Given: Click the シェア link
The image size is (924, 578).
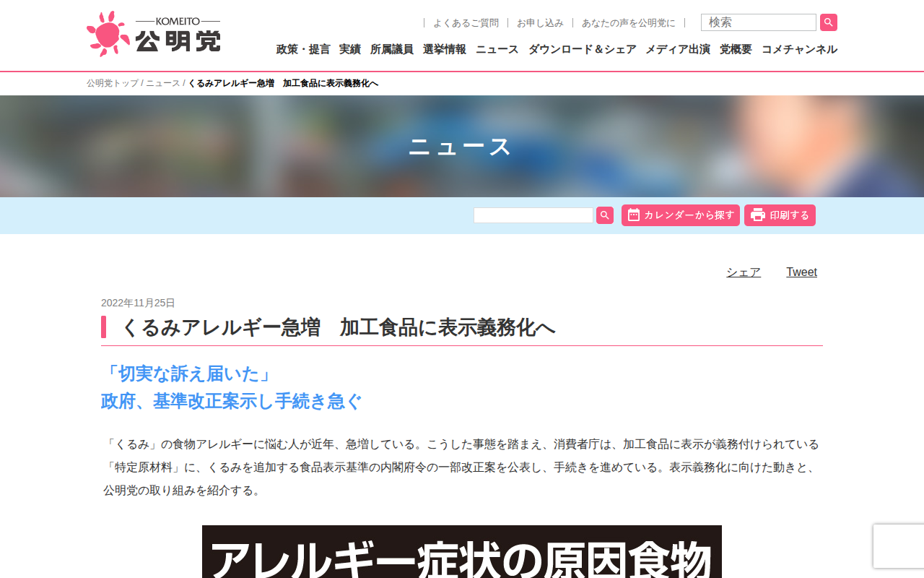Looking at the screenshot, I should pos(744,272).
